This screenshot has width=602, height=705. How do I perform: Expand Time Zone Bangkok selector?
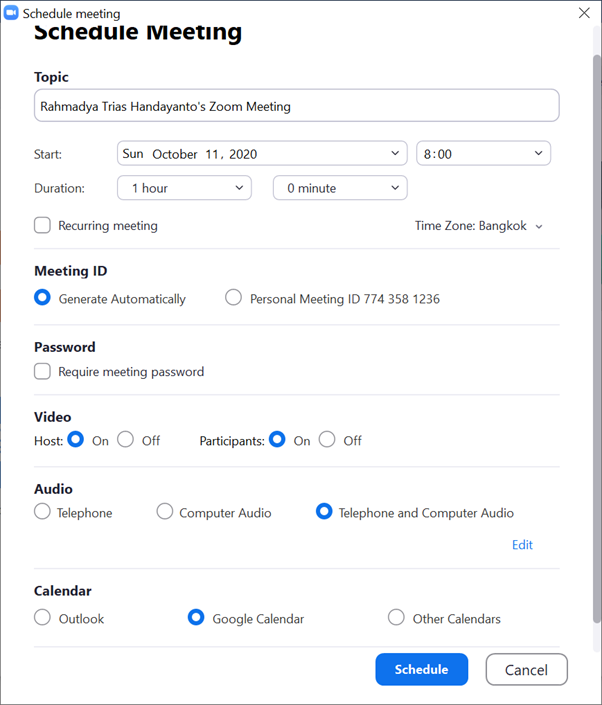(479, 226)
